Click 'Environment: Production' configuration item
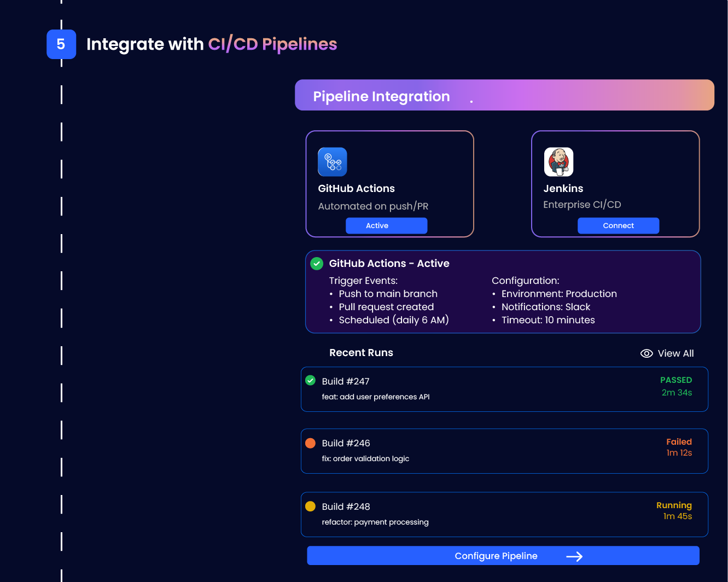The height and width of the screenshot is (582, 728). 559,294
